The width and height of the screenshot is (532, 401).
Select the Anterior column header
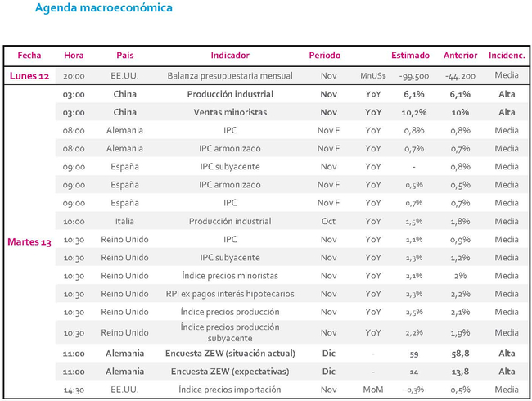click(x=460, y=55)
